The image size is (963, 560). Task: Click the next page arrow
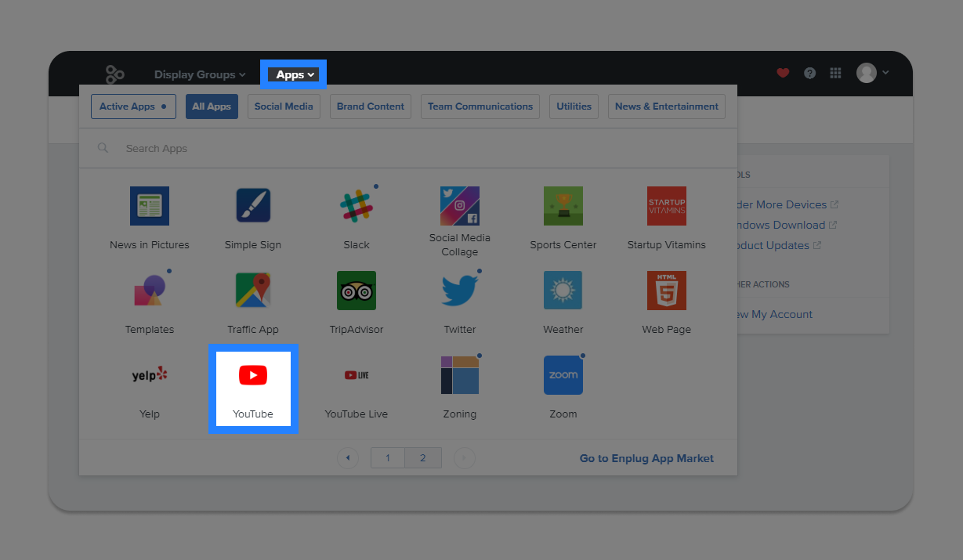click(465, 458)
